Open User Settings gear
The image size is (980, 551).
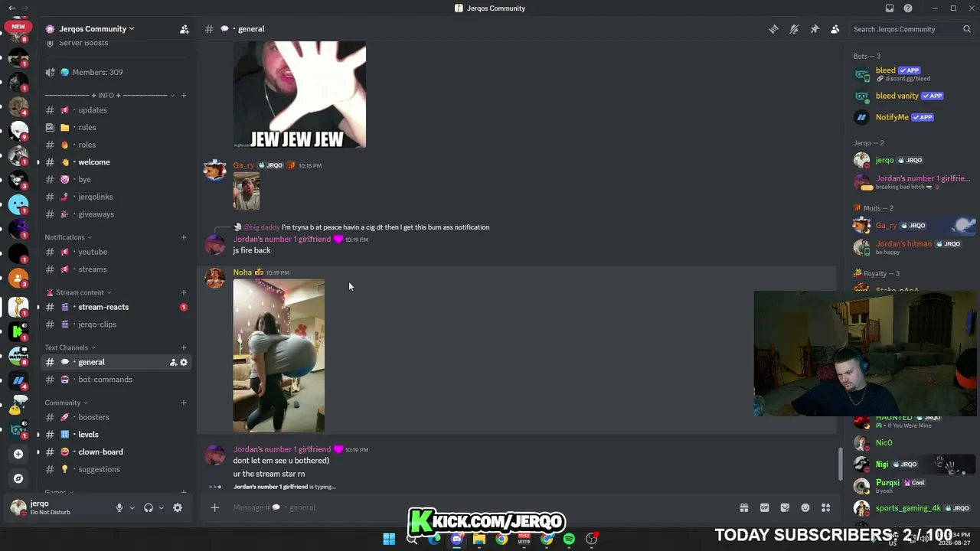click(178, 507)
